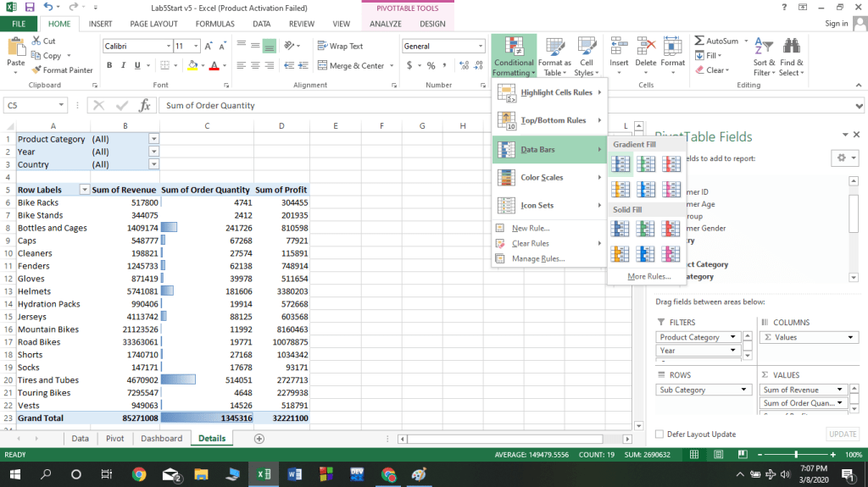The height and width of the screenshot is (487, 868).
Task: Switch to the Dashboard sheet tab
Action: pos(161,439)
